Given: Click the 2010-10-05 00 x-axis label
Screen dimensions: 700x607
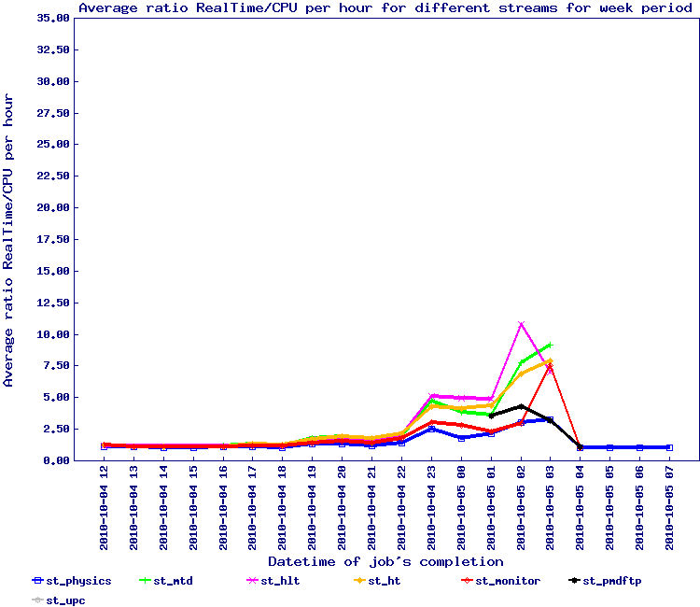Looking at the screenshot, I should pos(461,508).
